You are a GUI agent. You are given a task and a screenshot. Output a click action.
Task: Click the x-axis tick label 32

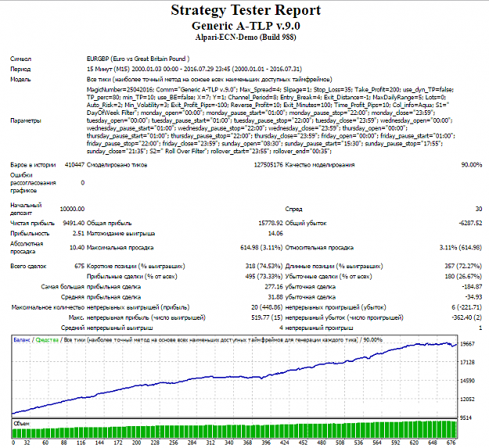point(27,443)
